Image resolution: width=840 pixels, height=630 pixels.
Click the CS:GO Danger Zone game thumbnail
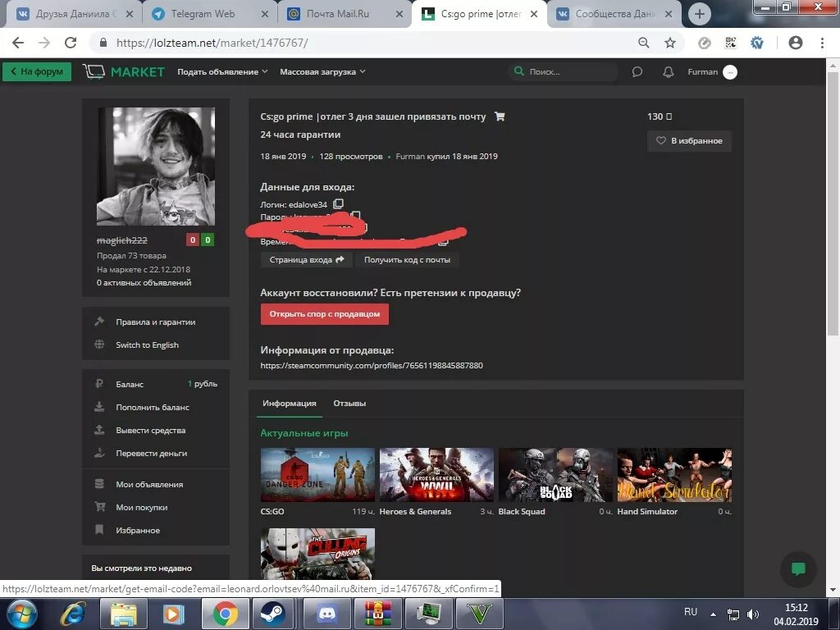tap(317, 475)
